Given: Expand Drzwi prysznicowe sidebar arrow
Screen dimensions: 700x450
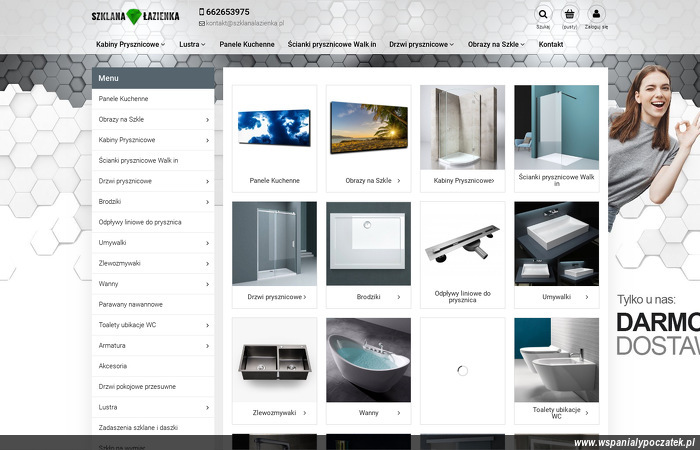Looking at the screenshot, I should (207, 181).
